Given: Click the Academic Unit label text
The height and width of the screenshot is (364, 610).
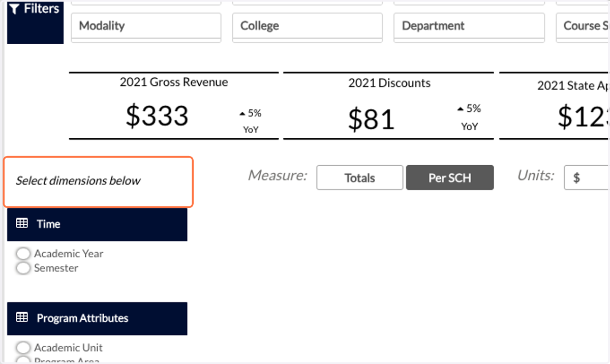Looking at the screenshot, I should click(x=68, y=348).
